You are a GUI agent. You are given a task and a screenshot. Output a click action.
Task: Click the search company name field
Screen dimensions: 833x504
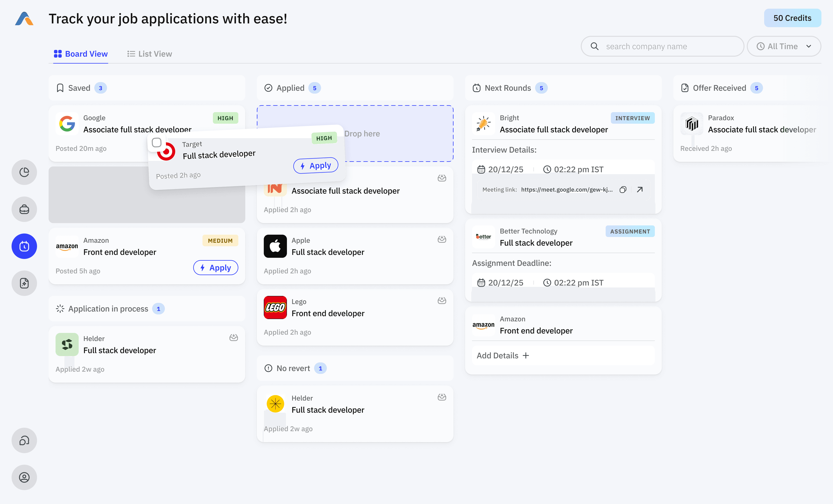click(663, 46)
